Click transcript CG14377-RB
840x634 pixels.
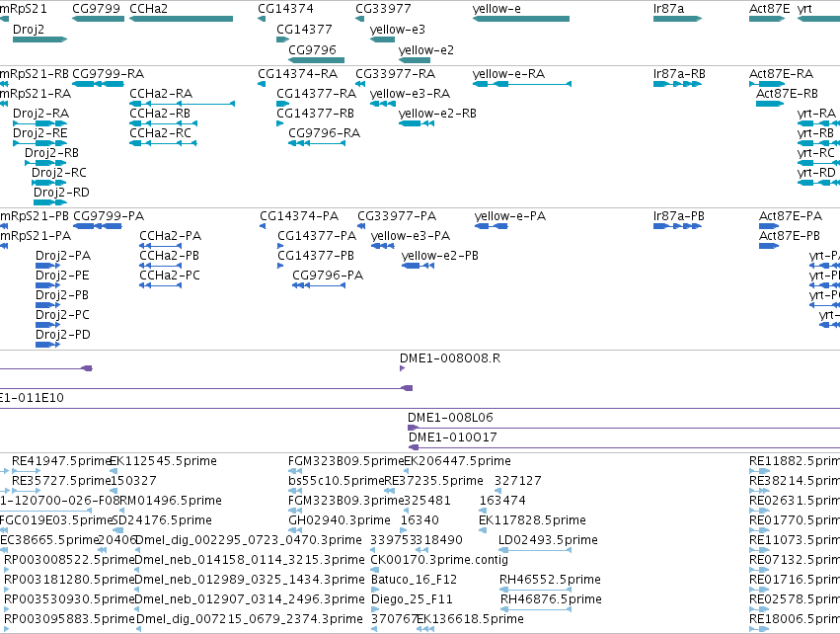pos(316,114)
